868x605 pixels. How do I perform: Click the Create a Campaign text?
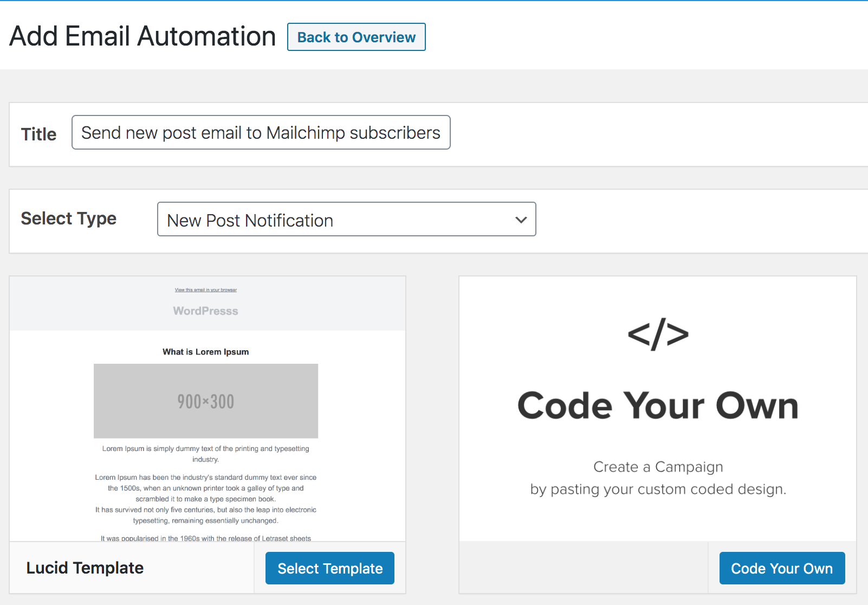click(658, 467)
